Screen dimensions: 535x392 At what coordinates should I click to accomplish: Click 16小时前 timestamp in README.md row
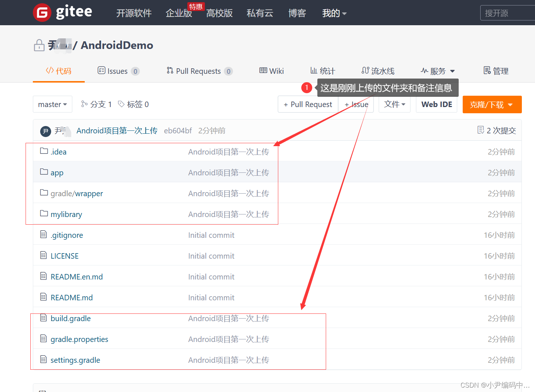[x=499, y=298]
